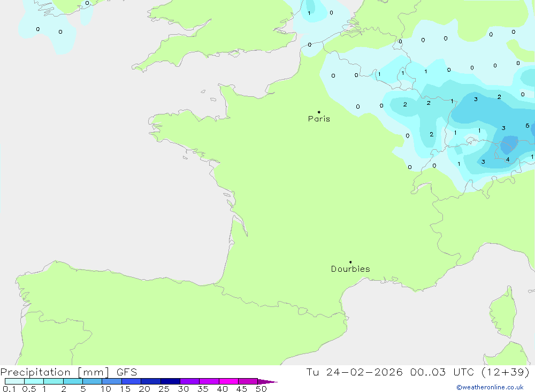Select the 20–25 mm legend swatch
The image size is (535, 392).
151,381
